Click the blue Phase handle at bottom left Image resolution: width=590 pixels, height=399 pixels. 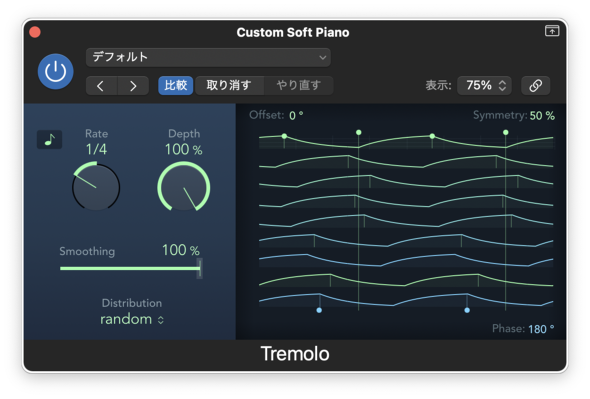(x=319, y=310)
